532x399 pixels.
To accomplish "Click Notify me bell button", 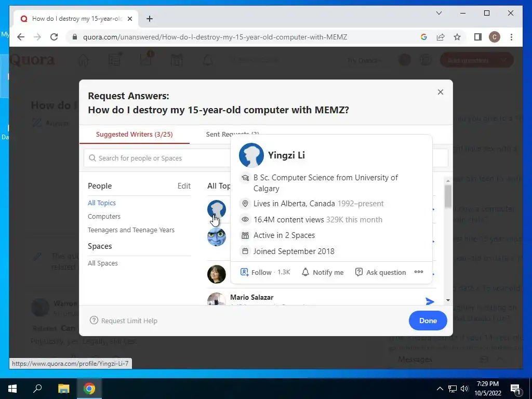I will point(323,272).
